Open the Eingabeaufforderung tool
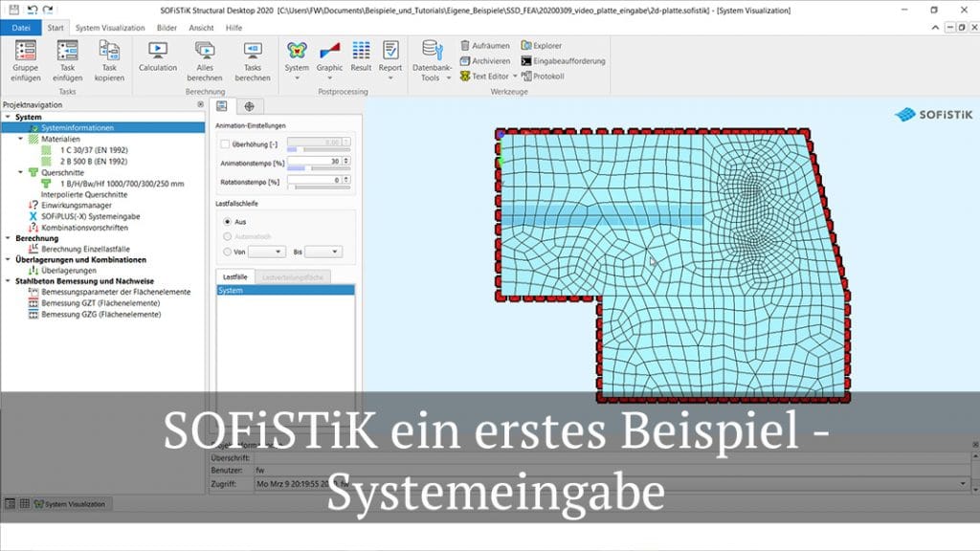 pyautogui.click(x=571, y=59)
